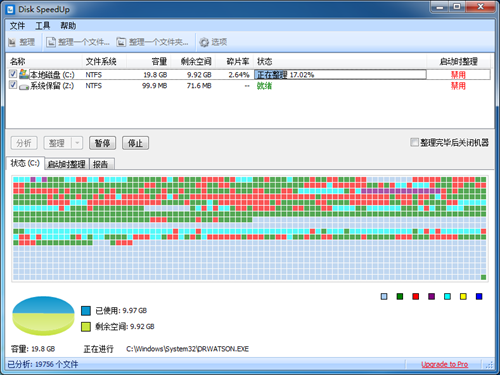Click the 99.9 MB capacity cell
Image resolution: width=500 pixels, height=375 pixels.
[x=155, y=86]
